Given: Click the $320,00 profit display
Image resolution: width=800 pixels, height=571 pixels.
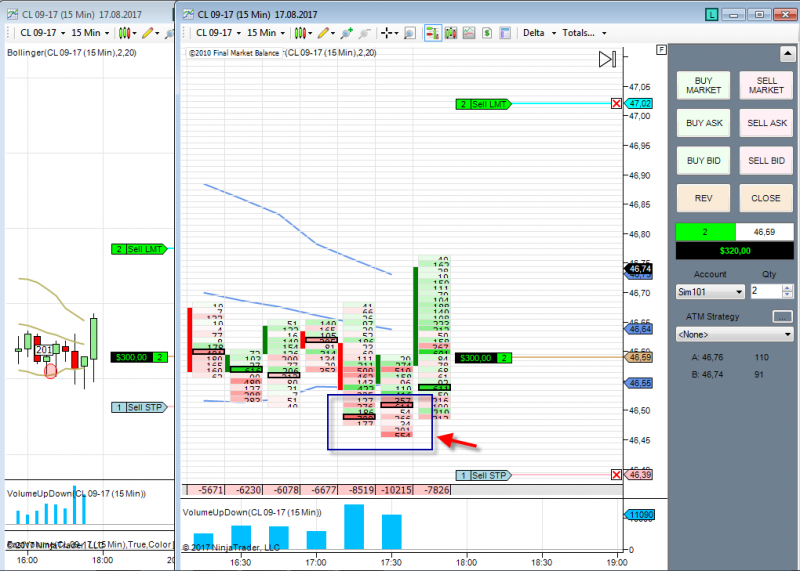Looking at the screenshot, I should pos(735,251).
